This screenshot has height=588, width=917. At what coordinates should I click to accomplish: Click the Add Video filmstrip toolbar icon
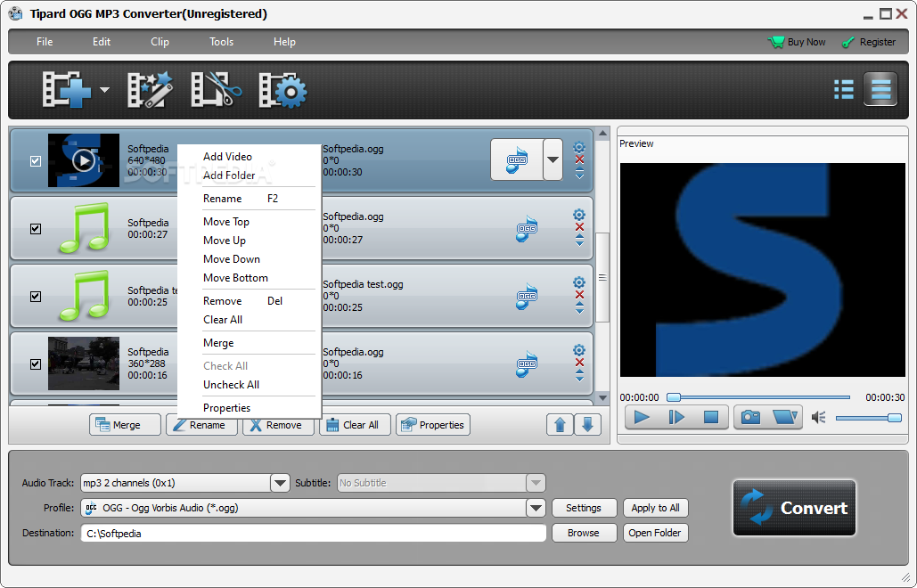click(x=66, y=89)
